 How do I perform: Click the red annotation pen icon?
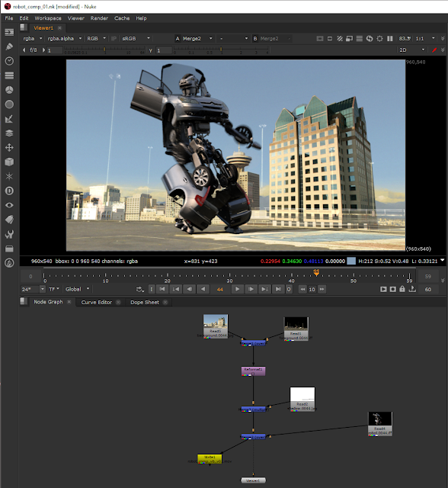pyautogui.click(x=434, y=50)
